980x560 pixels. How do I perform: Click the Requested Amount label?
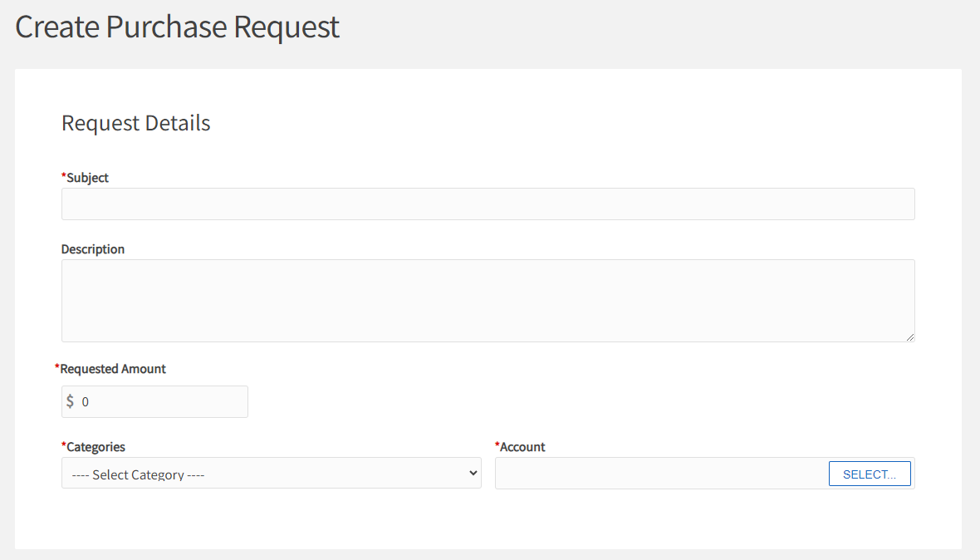click(113, 369)
